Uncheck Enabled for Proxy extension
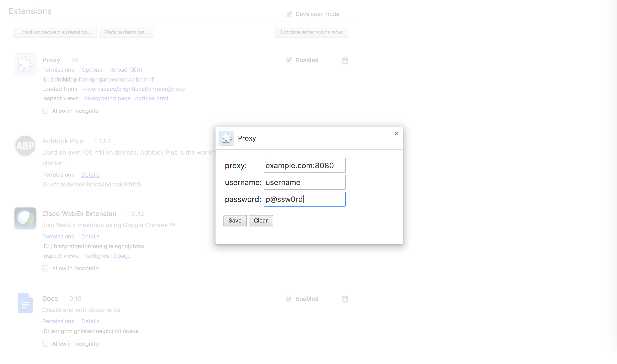 pyautogui.click(x=289, y=60)
